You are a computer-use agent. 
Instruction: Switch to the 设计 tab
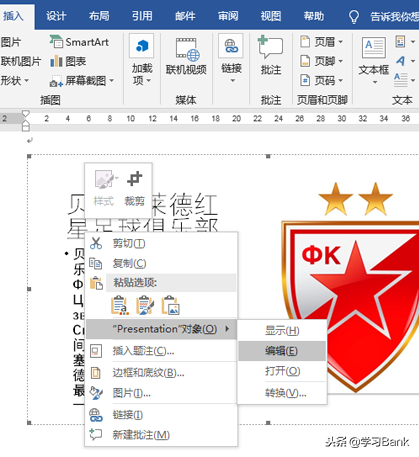click(x=56, y=16)
